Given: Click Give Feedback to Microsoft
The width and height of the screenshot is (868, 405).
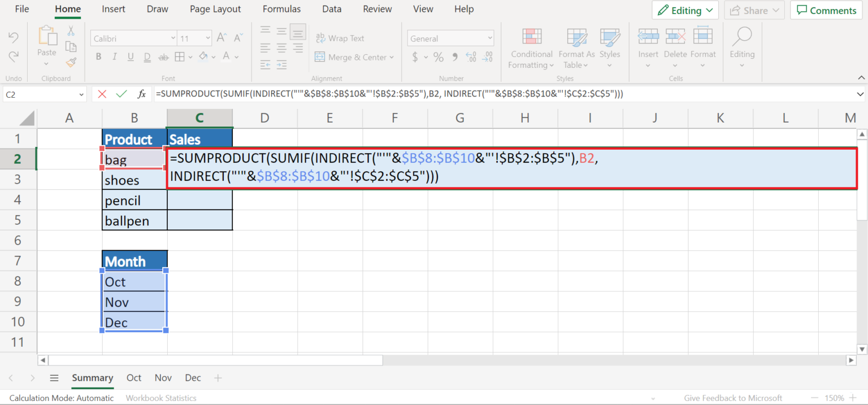Looking at the screenshot, I should [x=732, y=398].
